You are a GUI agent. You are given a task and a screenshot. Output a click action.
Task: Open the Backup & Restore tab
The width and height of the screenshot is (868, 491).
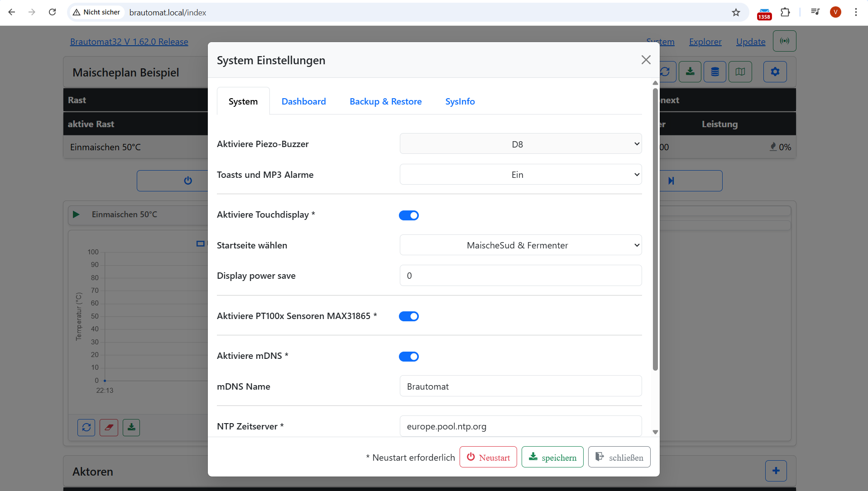[x=385, y=101]
